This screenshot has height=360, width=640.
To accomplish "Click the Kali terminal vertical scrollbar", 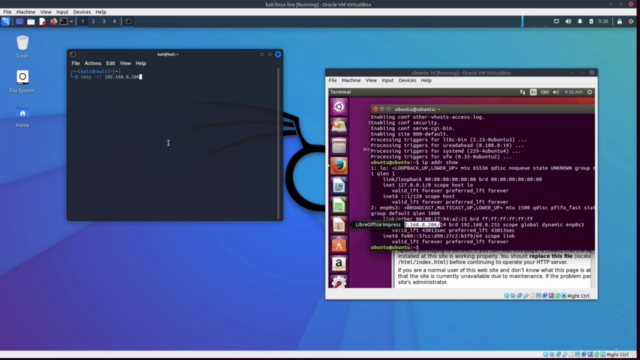I will pyautogui.click(x=279, y=143).
